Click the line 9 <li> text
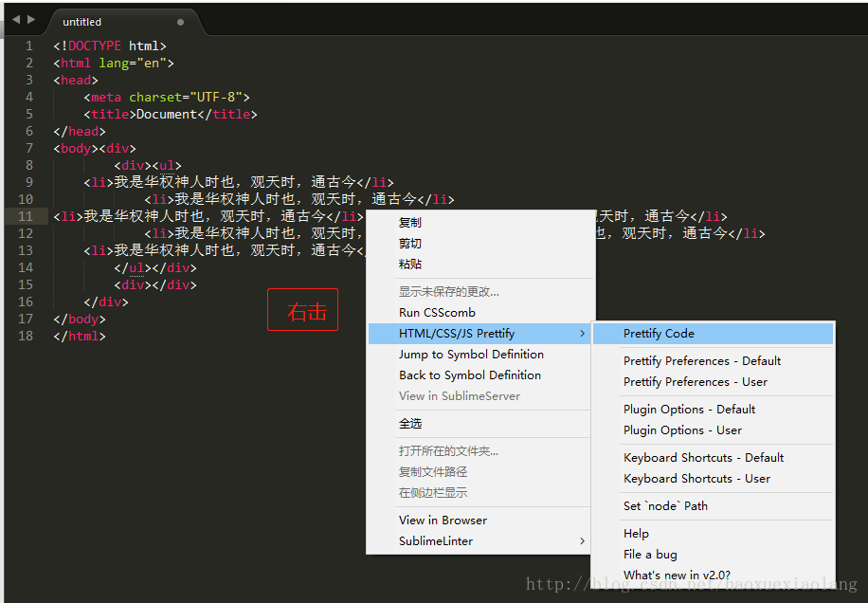The height and width of the screenshot is (603, 868). [x=239, y=182]
